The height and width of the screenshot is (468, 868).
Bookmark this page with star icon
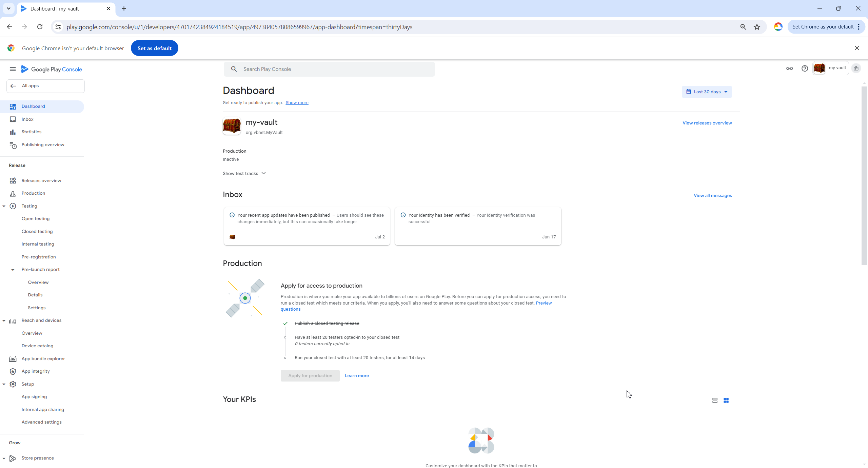[x=757, y=27]
